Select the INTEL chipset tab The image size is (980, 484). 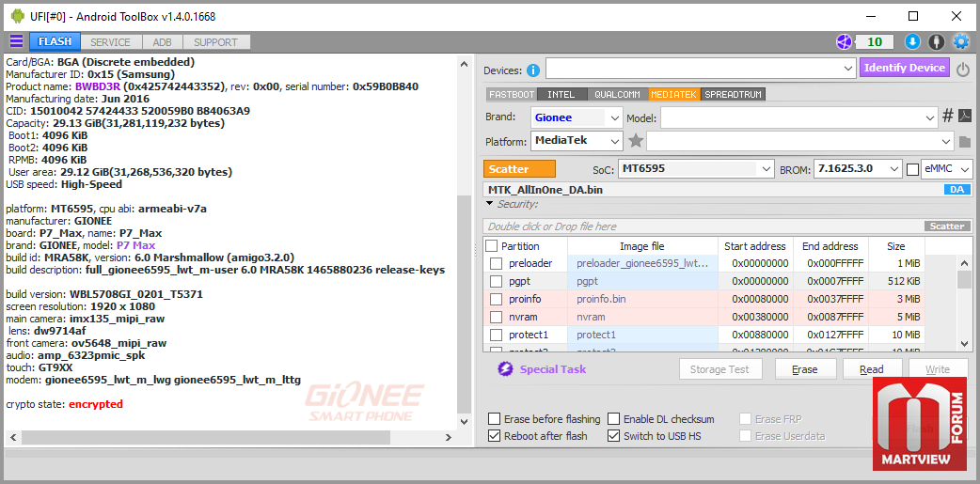(561, 95)
